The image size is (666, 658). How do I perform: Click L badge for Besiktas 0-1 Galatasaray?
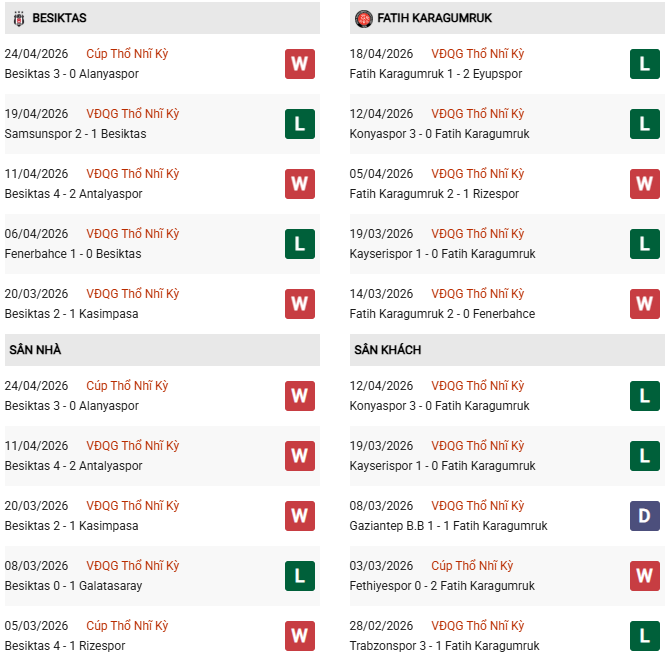pos(299,576)
